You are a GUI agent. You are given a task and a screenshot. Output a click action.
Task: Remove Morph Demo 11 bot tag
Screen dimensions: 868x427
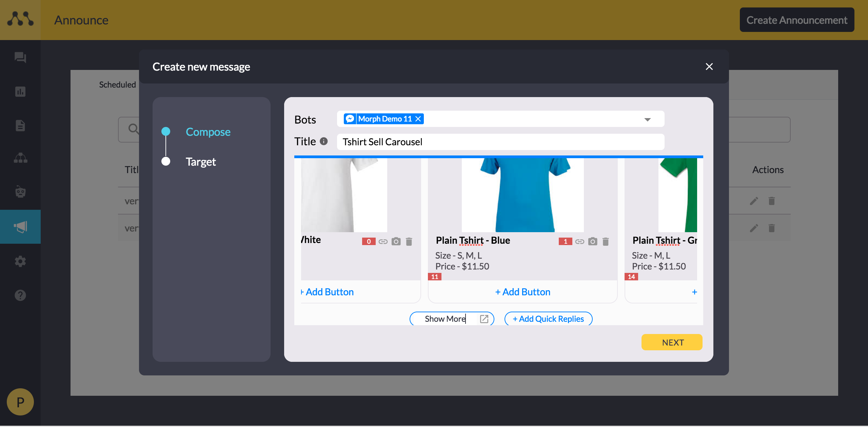[x=418, y=119]
